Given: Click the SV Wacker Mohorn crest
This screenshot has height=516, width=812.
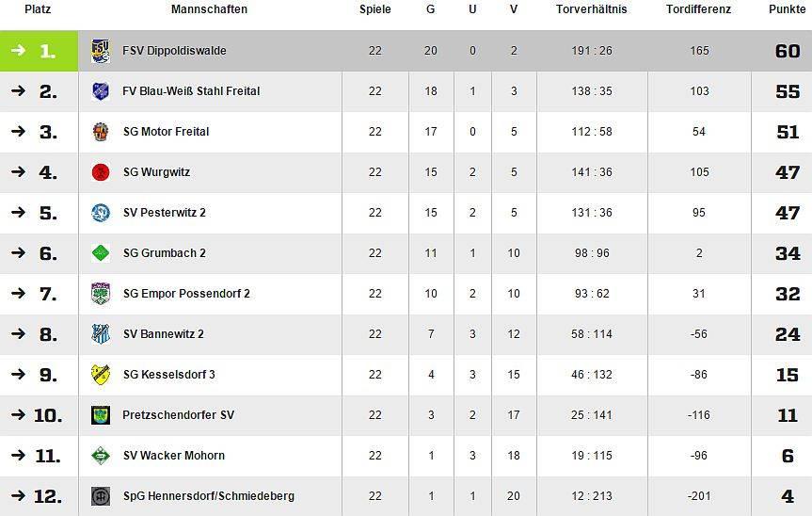Looking at the screenshot, I should [101, 456].
